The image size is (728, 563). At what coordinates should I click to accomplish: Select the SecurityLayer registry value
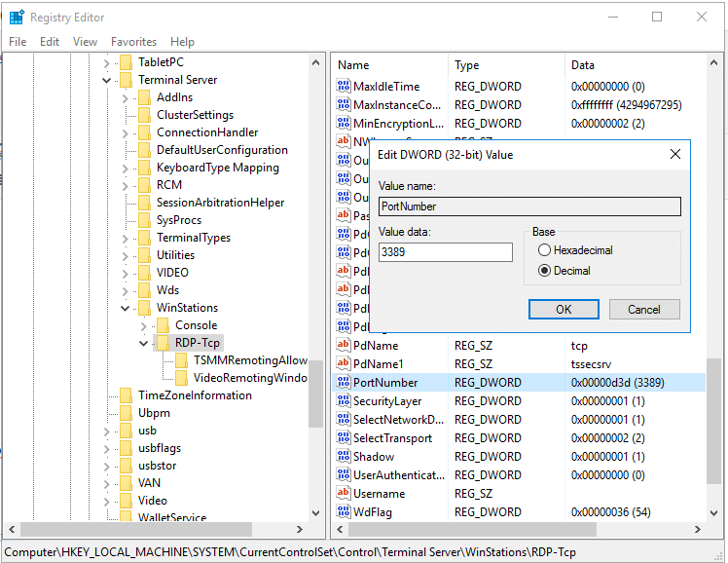click(386, 401)
